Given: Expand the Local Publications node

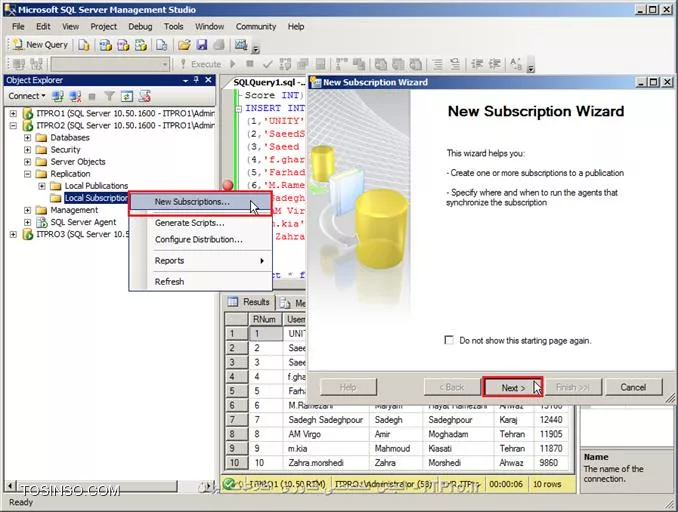Looking at the screenshot, I should click(x=42, y=186).
